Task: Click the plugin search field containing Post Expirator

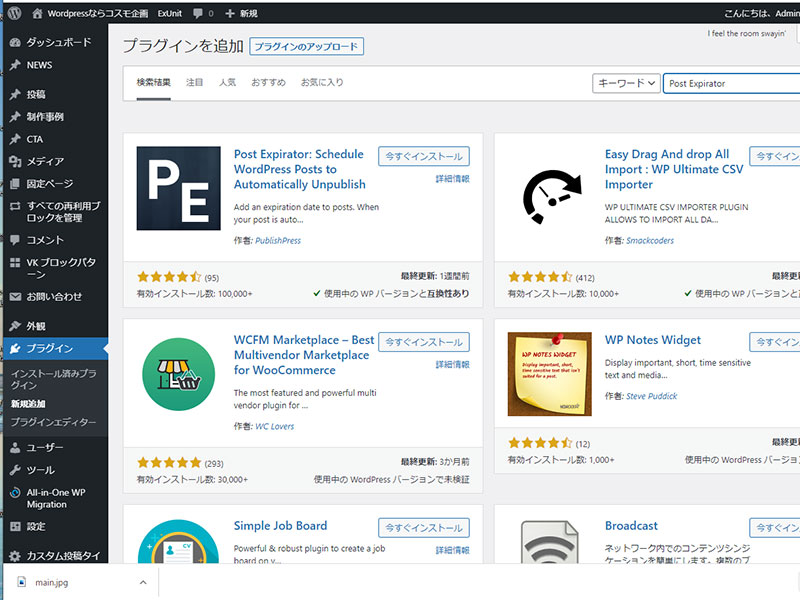Action: point(730,83)
